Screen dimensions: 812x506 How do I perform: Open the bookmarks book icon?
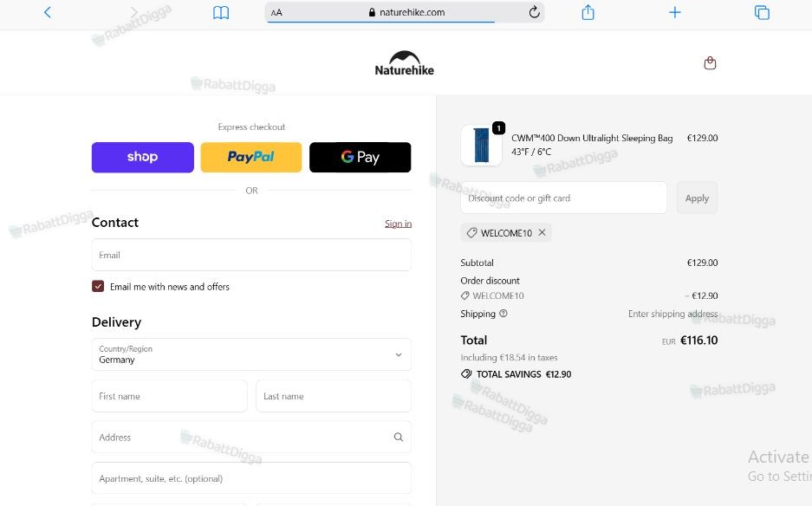[221, 12]
